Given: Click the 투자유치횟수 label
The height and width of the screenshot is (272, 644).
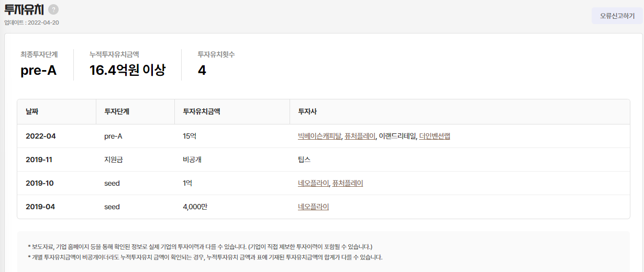Looking at the screenshot, I should coord(216,54).
